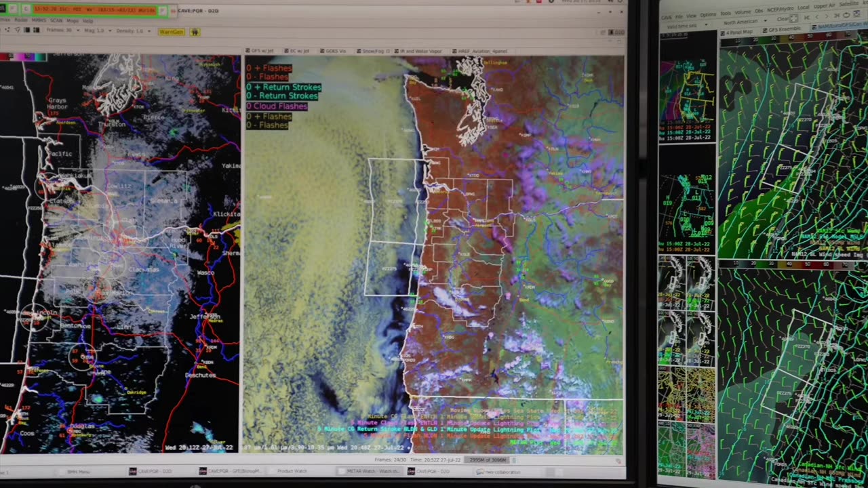
Task: Open the Volume menu in right window
Action: pyautogui.click(x=743, y=12)
